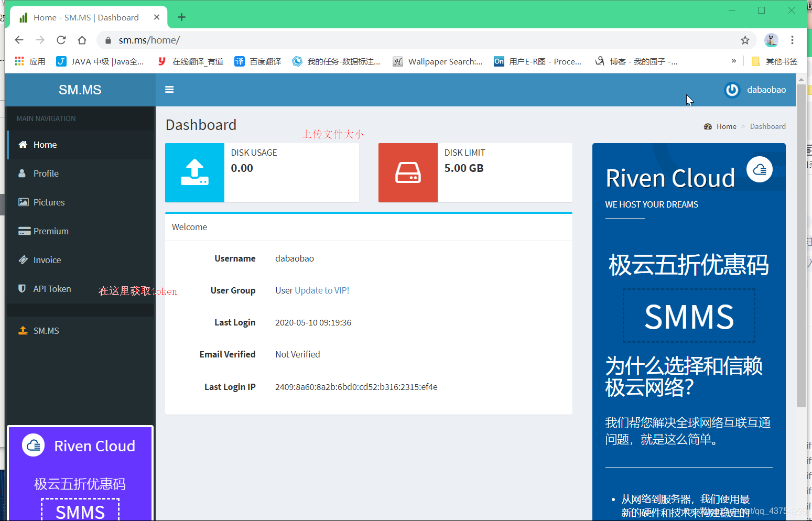812x521 pixels.
Task: Open Invoice in the sidebar
Action: click(81, 260)
